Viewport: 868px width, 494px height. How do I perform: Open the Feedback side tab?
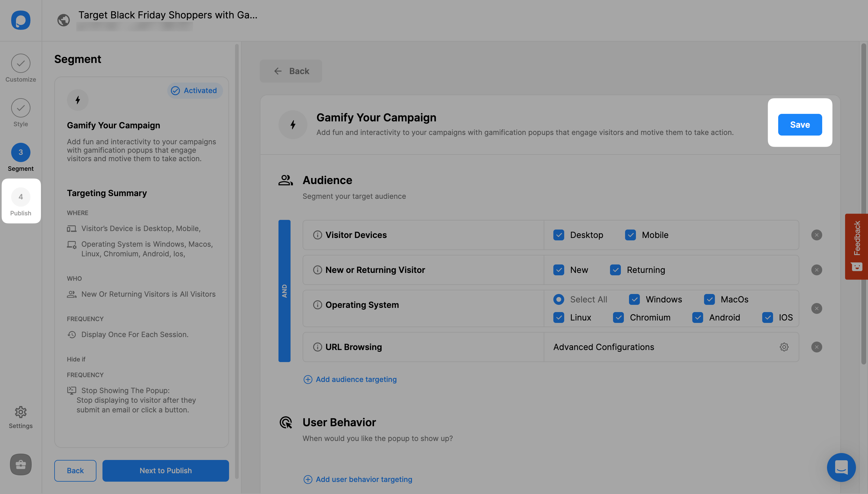pyautogui.click(x=857, y=247)
